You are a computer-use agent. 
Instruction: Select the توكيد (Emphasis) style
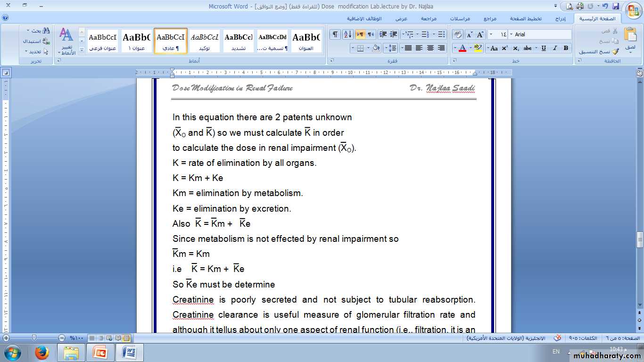pos(204,41)
